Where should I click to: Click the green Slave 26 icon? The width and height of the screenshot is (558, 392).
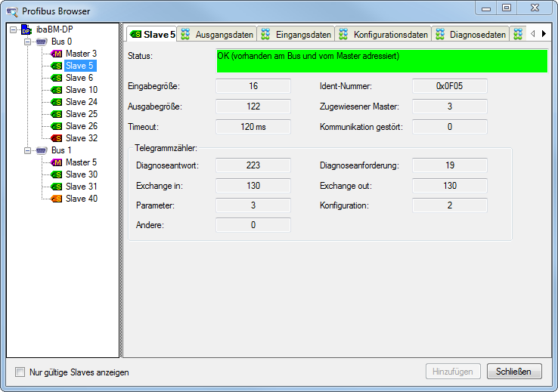pos(56,126)
